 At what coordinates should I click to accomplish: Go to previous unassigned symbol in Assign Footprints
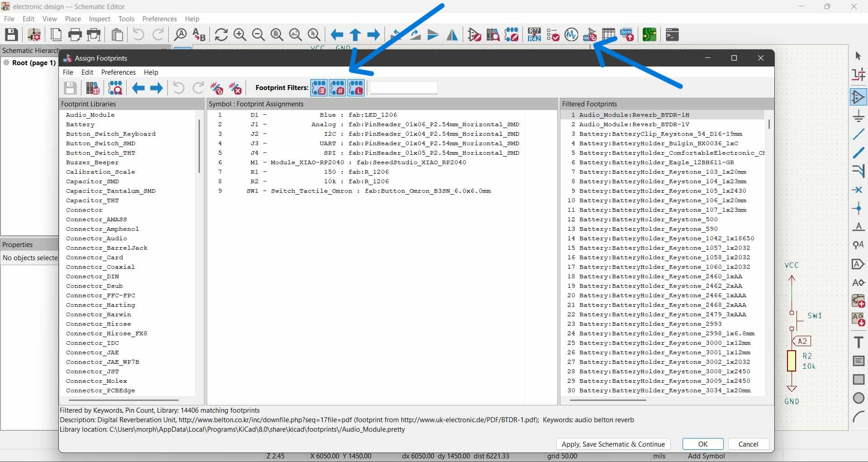(138, 88)
